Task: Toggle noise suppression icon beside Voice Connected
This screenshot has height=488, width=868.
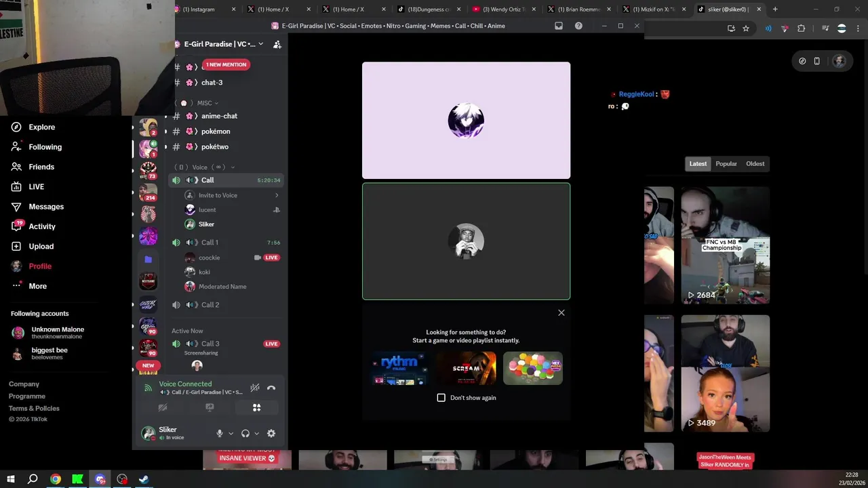Action: (255, 388)
